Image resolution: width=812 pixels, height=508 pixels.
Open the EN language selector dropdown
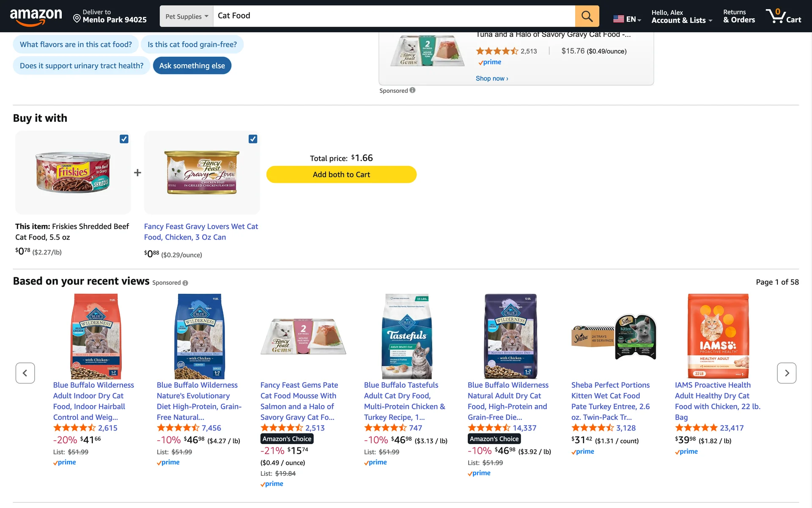(634, 19)
